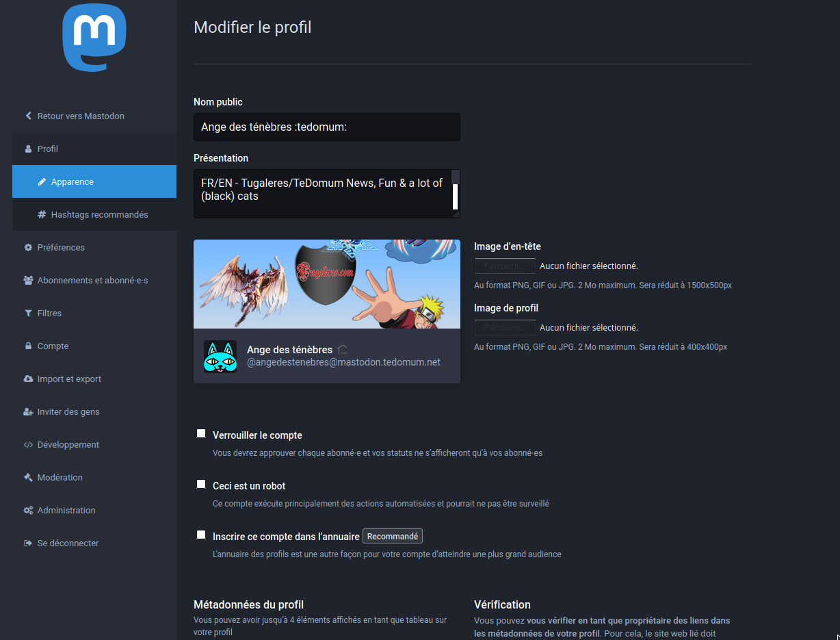Click the code icon for Développement

click(28, 445)
